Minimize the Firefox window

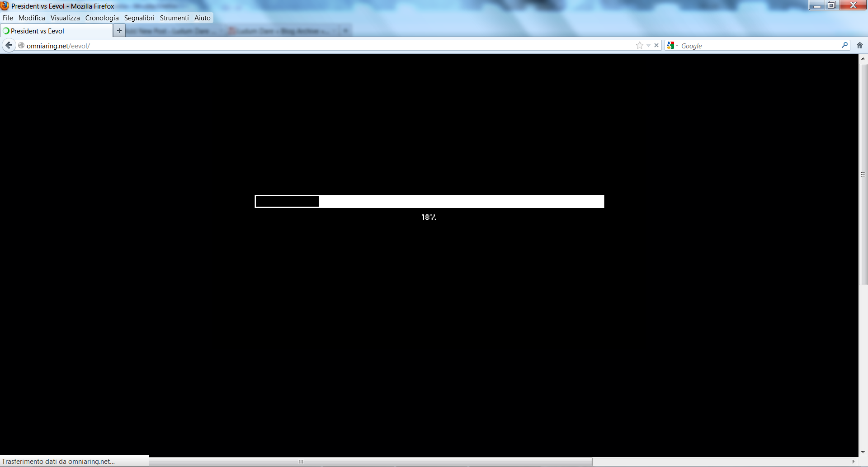[817, 5]
